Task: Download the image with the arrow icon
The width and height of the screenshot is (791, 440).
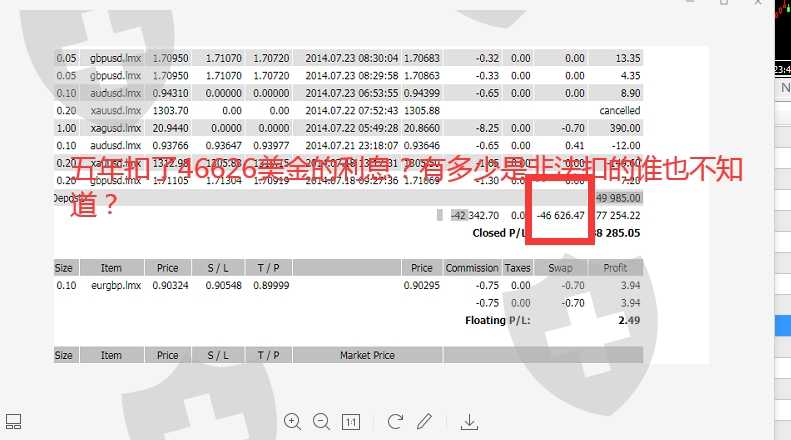Action: [x=469, y=422]
